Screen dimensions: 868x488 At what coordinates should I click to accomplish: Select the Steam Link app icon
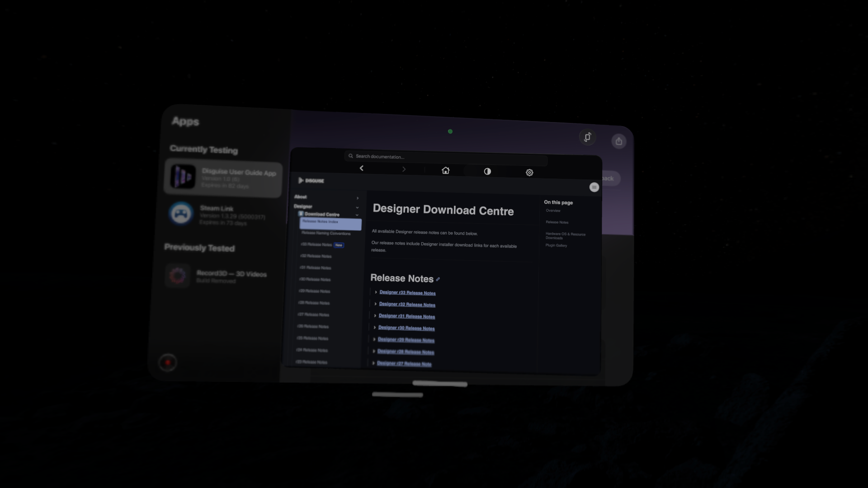(x=181, y=213)
